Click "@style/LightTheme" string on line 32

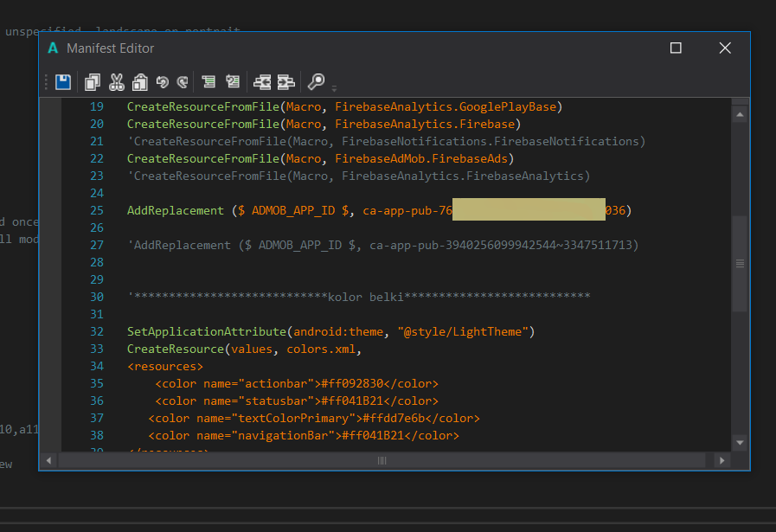(463, 332)
